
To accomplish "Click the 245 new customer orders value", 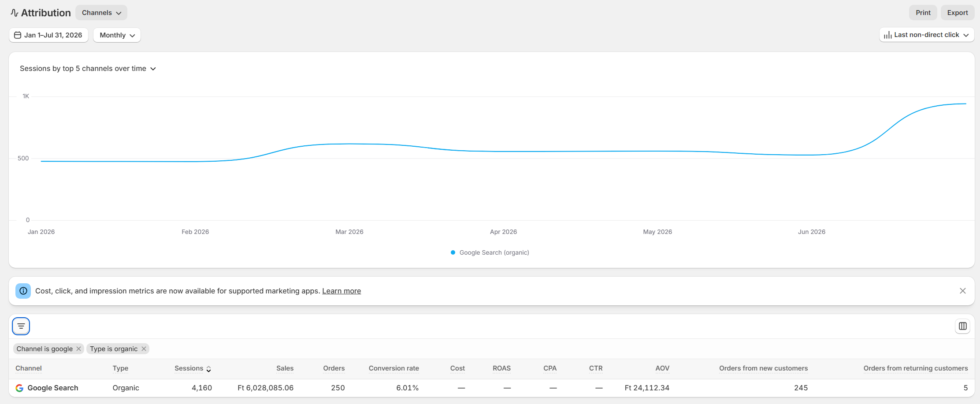I will [801, 388].
